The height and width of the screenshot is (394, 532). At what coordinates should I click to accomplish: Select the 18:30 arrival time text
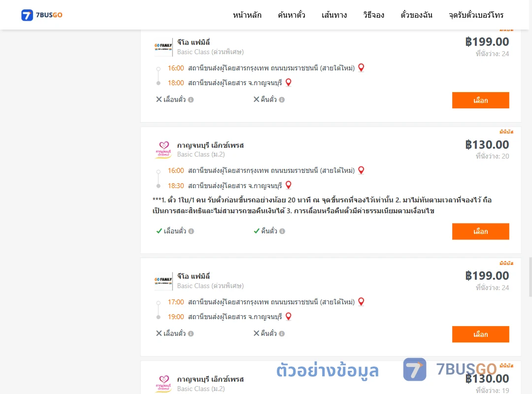[176, 186]
